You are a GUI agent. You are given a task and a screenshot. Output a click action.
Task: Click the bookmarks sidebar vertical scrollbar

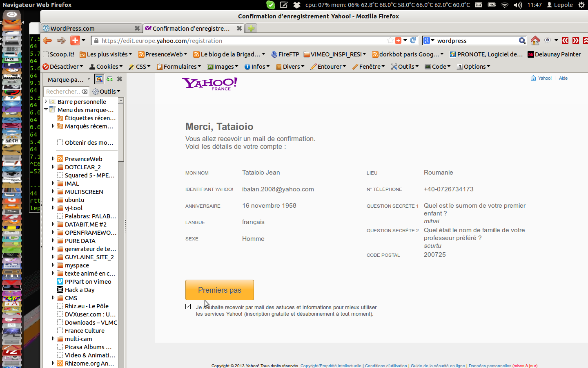121,131
